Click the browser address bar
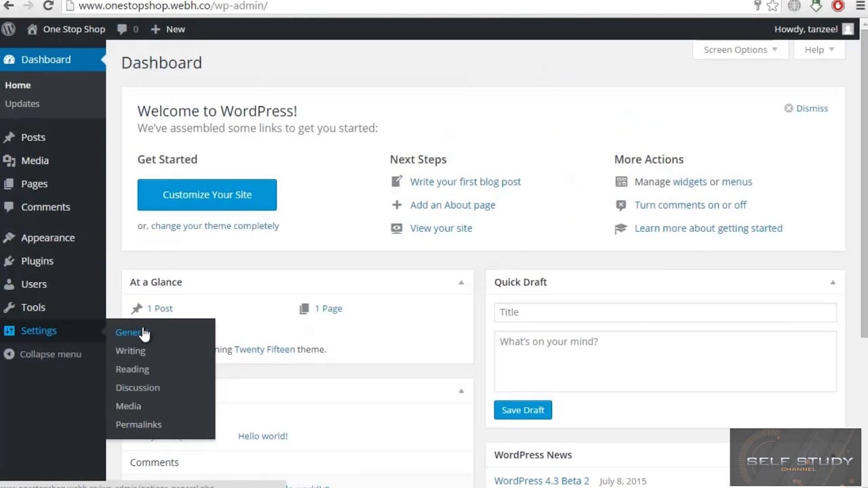This screenshot has height=488, width=868. pos(407,5)
